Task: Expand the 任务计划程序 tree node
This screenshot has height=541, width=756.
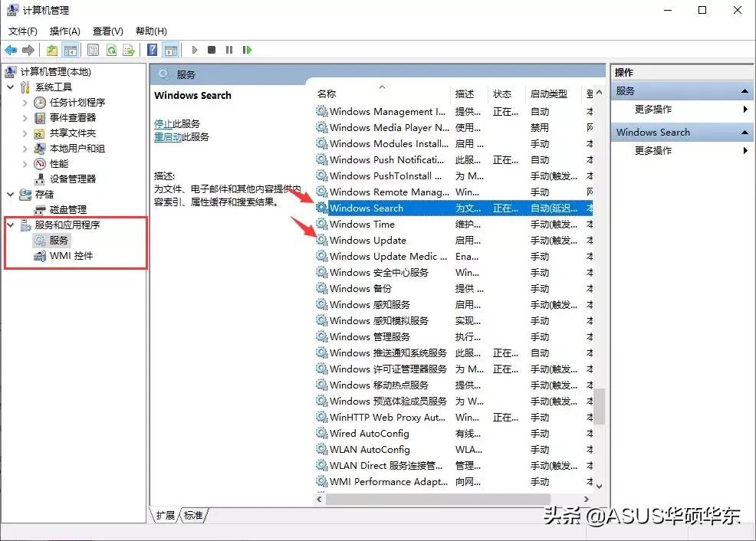Action: tap(25, 103)
